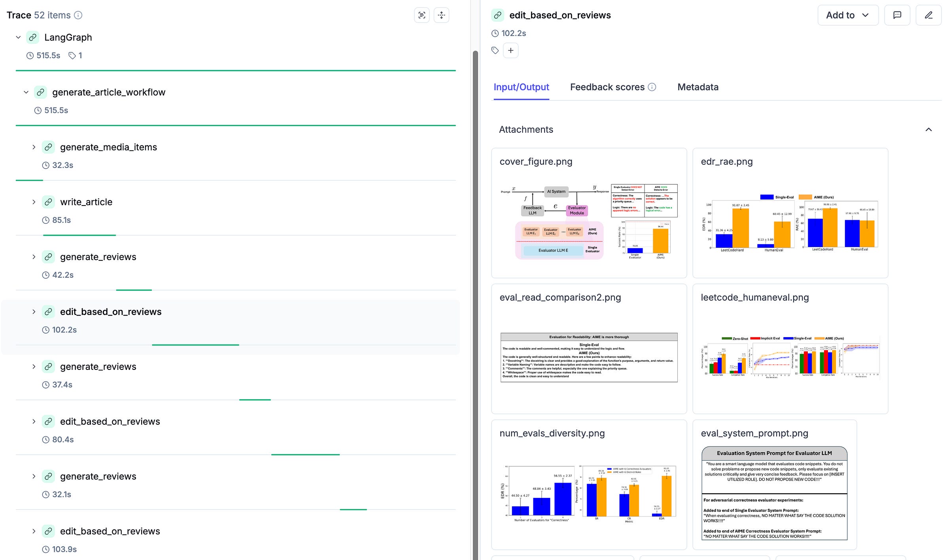Click the pencil edit icon
949x560 pixels.
pyautogui.click(x=928, y=15)
